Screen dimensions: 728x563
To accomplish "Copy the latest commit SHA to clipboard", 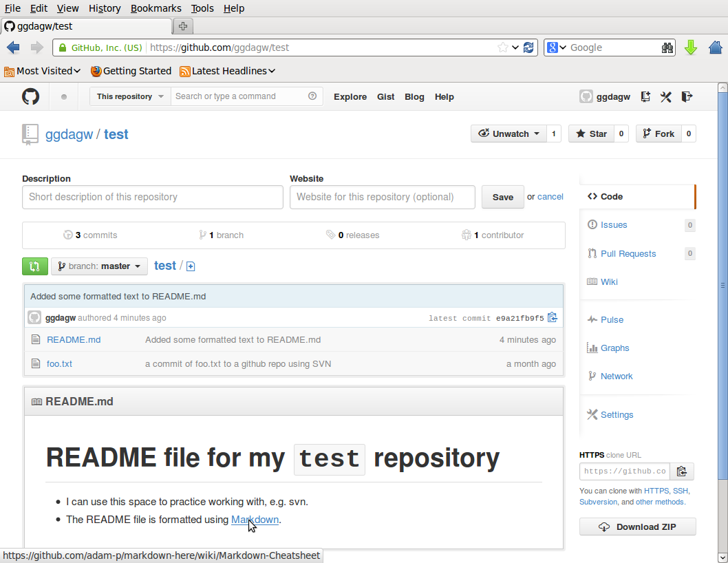I will (x=552, y=318).
